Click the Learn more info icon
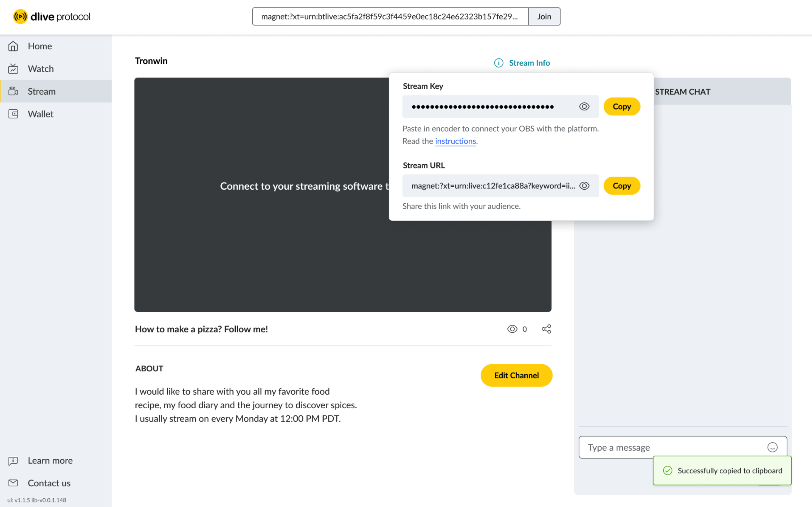 coord(13,461)
